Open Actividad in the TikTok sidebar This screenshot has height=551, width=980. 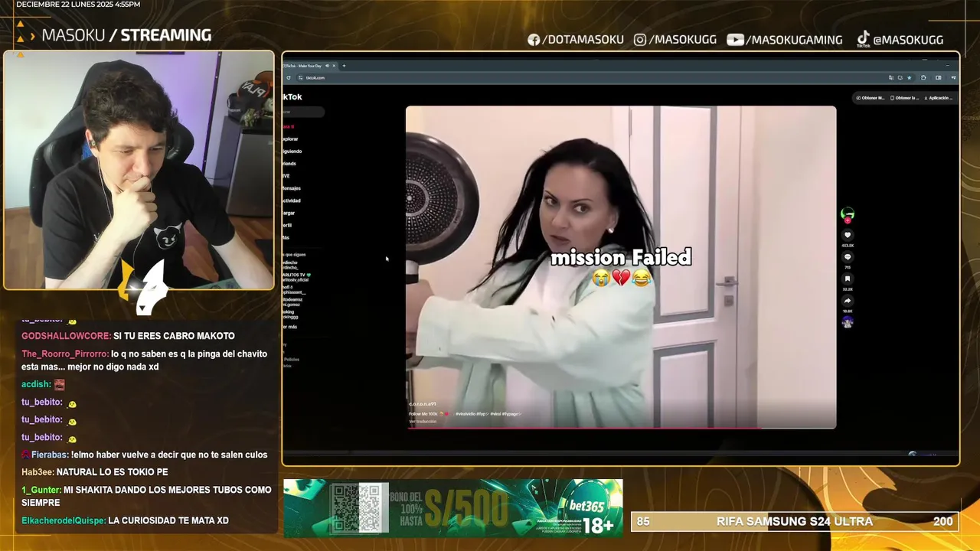coord(292,201)
